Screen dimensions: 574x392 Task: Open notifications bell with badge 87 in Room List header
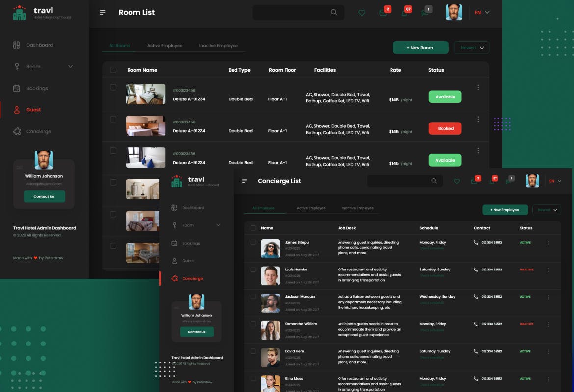(x=404, y=14)
